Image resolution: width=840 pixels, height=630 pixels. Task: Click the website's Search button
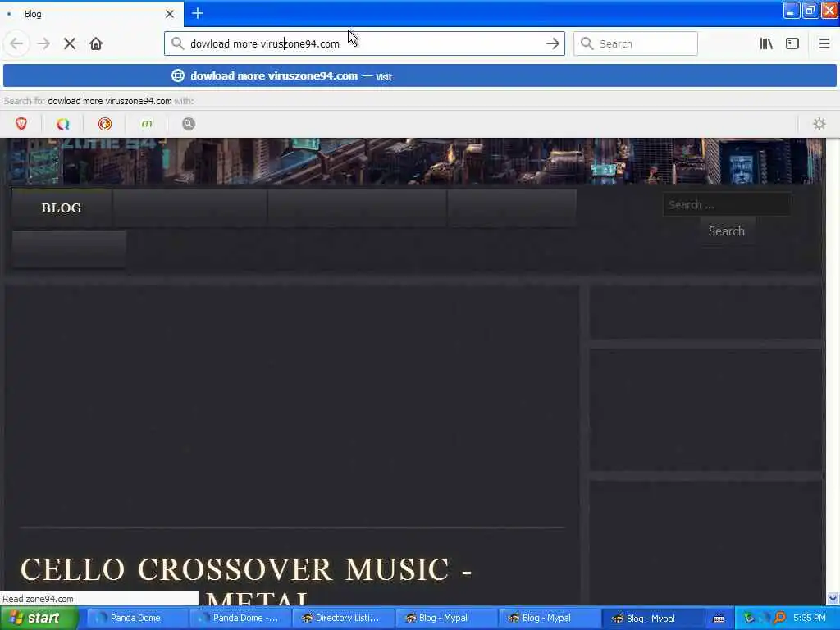point(727,231)
